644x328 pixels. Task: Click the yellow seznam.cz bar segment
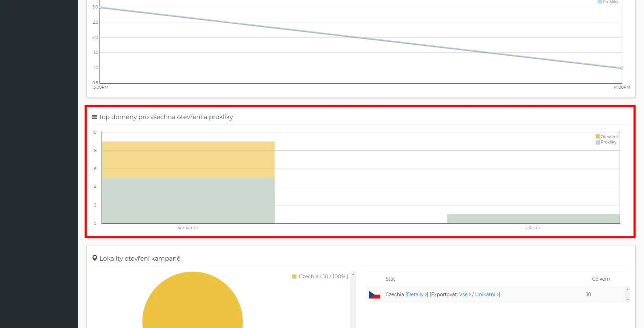[x=188, y=159]
